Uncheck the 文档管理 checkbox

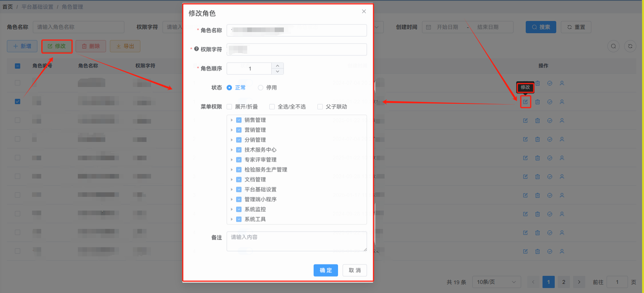click(x=239, y=180)
